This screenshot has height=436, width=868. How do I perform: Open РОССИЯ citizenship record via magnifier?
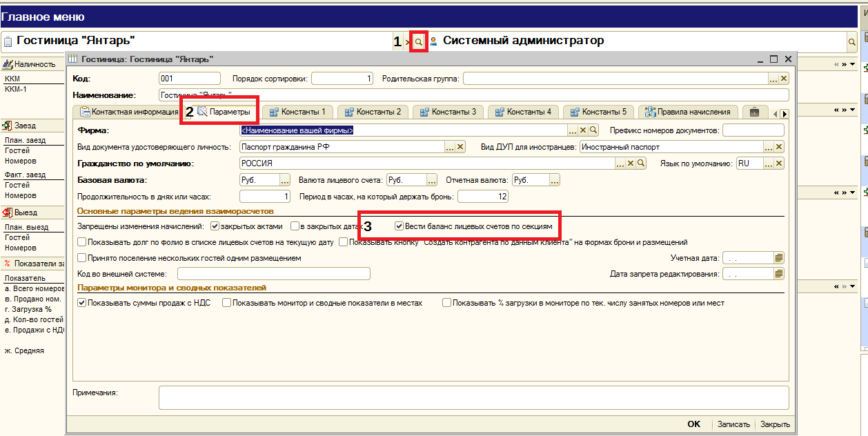[x=641, y=163]
